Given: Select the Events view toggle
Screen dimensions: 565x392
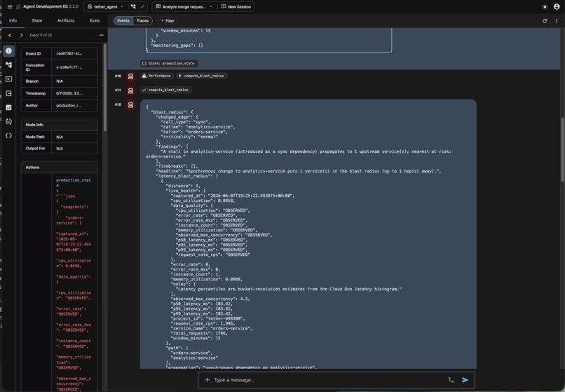Looking at the screenshot, I should [123, 20].
